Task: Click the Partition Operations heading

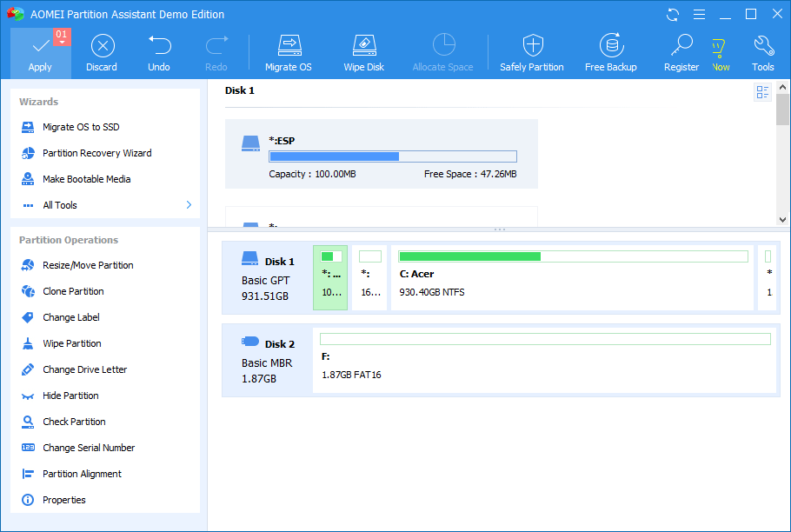Action: (x=69, y=240)
